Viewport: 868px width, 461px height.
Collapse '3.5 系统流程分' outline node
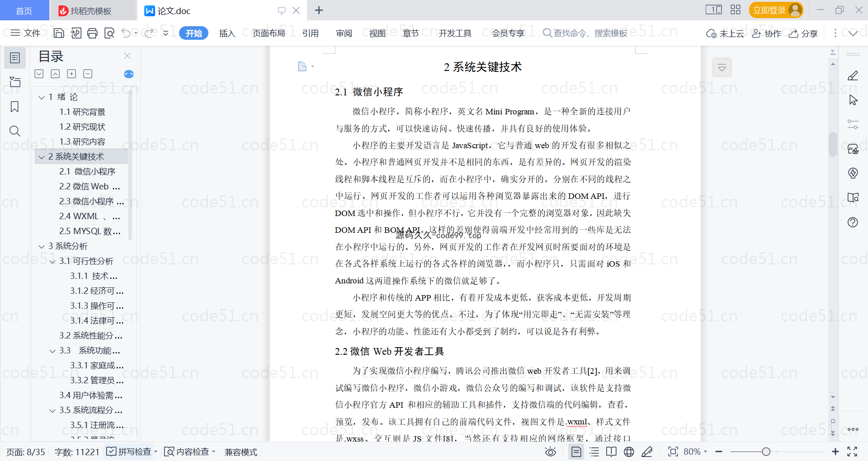(x=52, y=410)
